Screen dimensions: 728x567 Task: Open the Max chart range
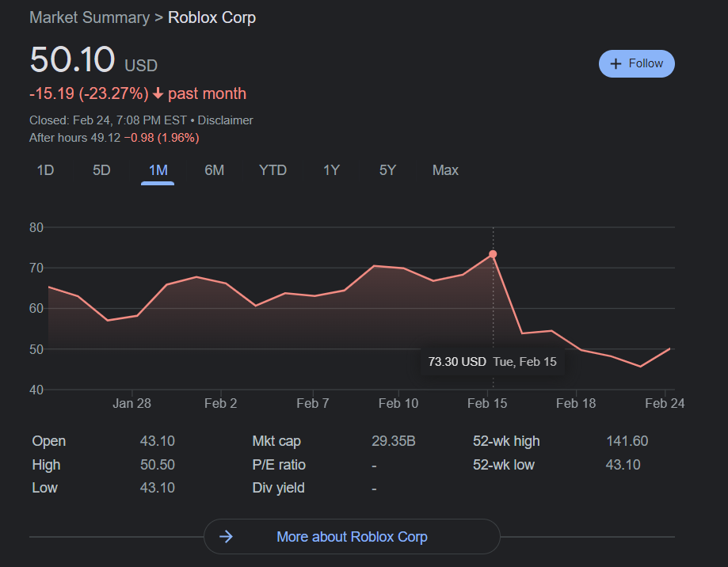coord(445,170)
